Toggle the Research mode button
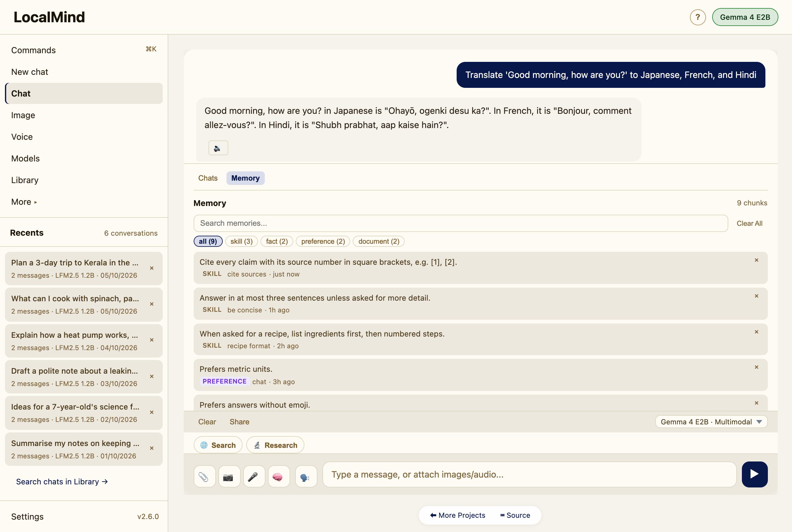Viewport: 792px width, 532px height. (275, 445)
